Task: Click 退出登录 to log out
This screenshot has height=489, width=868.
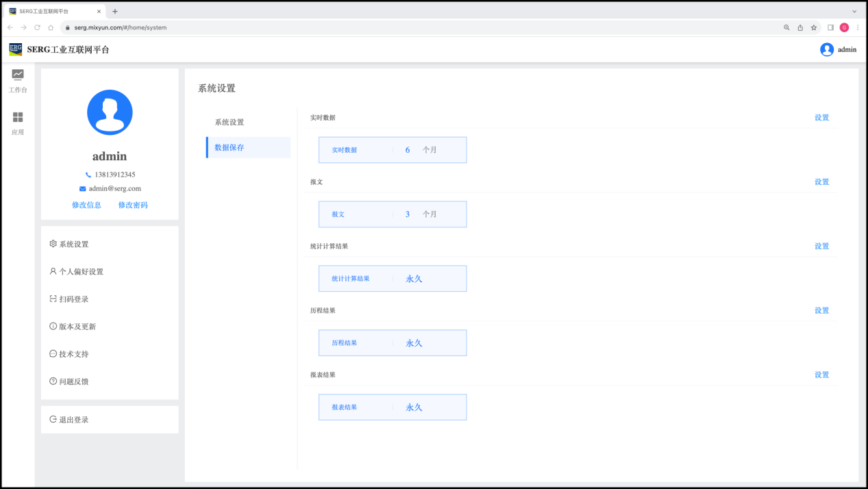Action: coord(73,420)
